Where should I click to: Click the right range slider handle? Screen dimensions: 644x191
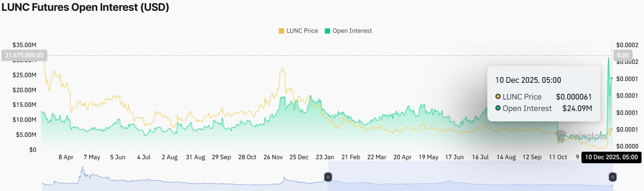(x=613, y=177)
